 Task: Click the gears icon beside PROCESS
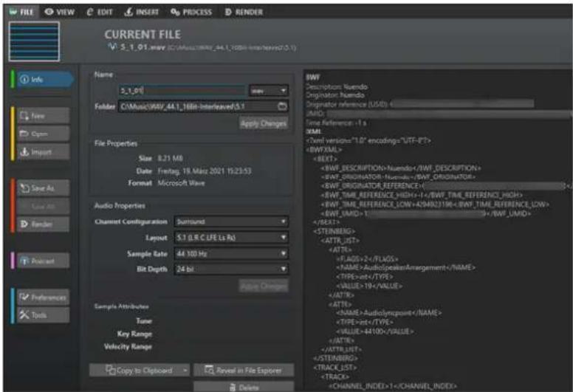(176, 12)
